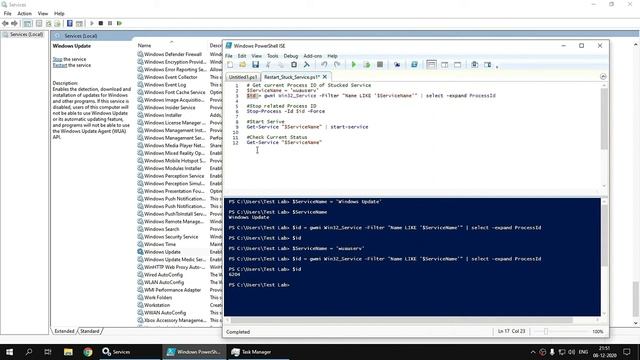Screen dimensions: 640x360
Task: Click New script icon in PowerShell ISE
Action: (230, 64)
